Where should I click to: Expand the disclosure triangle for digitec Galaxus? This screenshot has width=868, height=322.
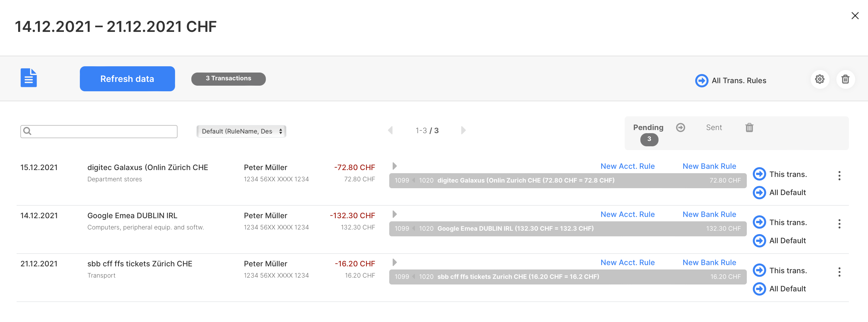(x=394, y=166)
